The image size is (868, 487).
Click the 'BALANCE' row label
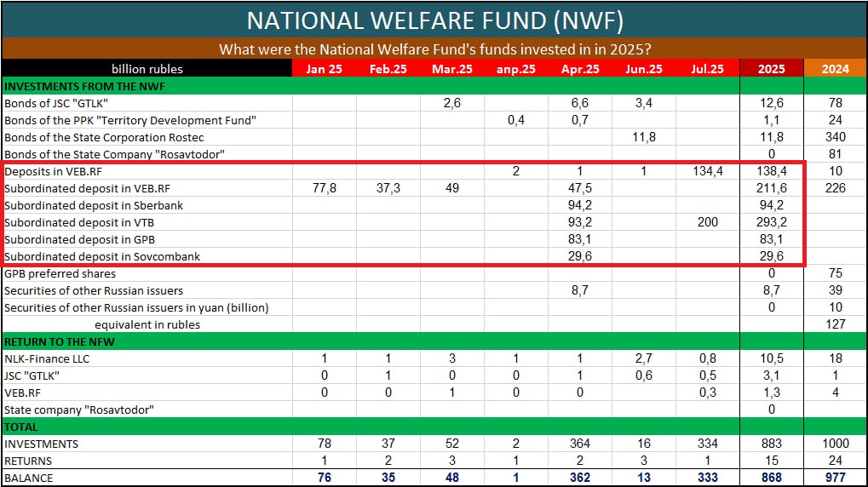(29, 478)
